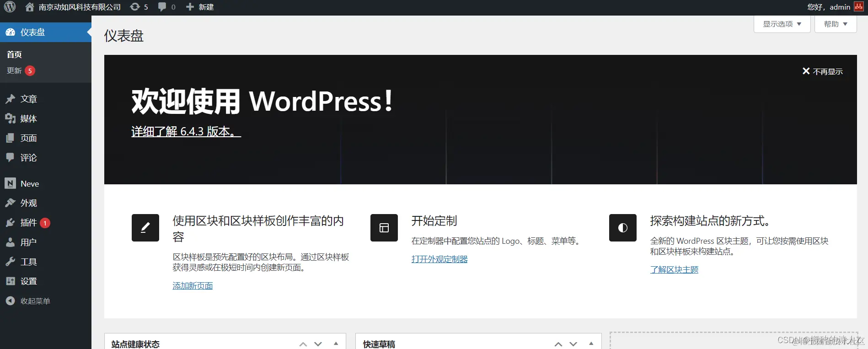Open the 帮助 dropdown tab

tap(836, 24)
